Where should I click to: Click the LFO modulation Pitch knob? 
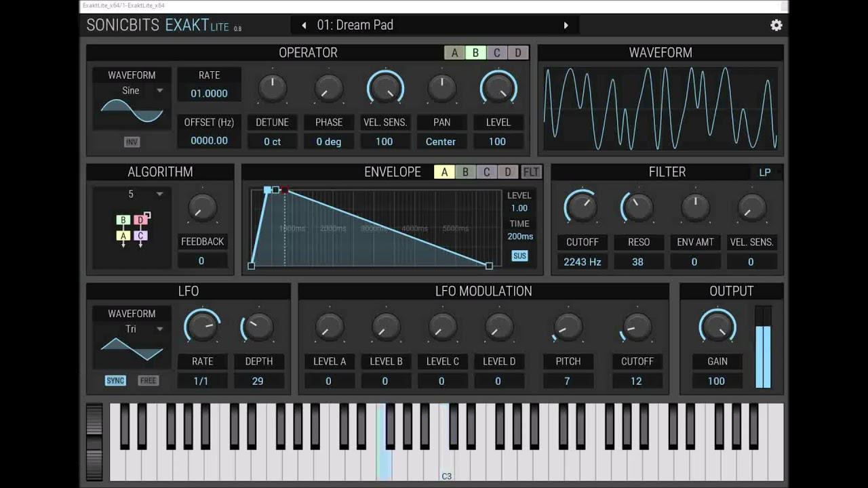(x=568, y=327)
